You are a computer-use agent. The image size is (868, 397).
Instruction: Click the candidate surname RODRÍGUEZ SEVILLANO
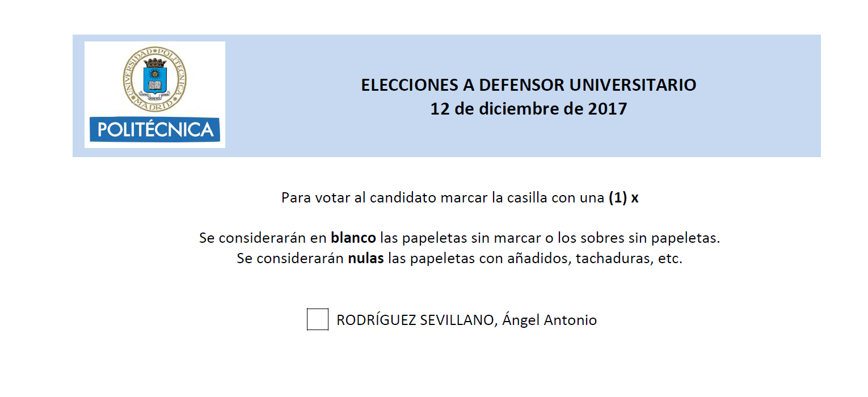pos(417,320)
